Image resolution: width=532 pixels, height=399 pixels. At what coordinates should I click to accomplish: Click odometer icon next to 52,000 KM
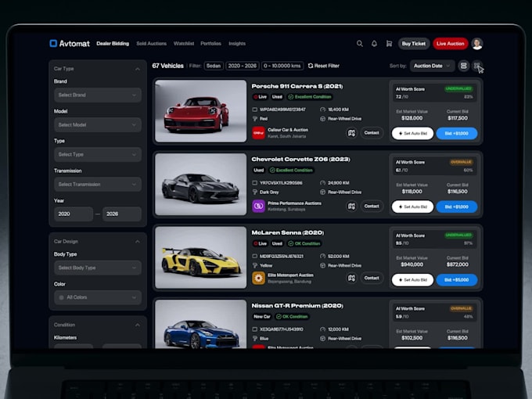322,256
